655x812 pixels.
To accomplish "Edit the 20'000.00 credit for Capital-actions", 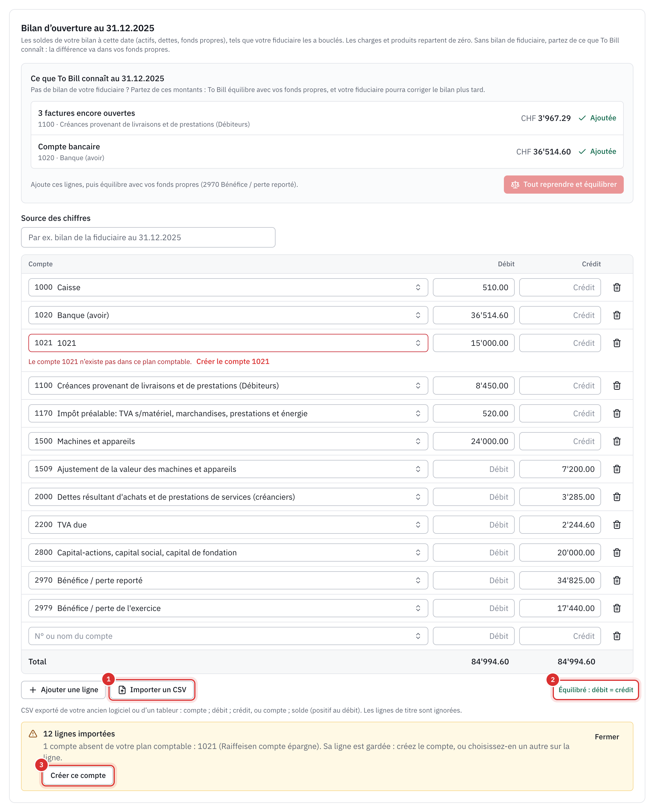I will pos(560,553).
